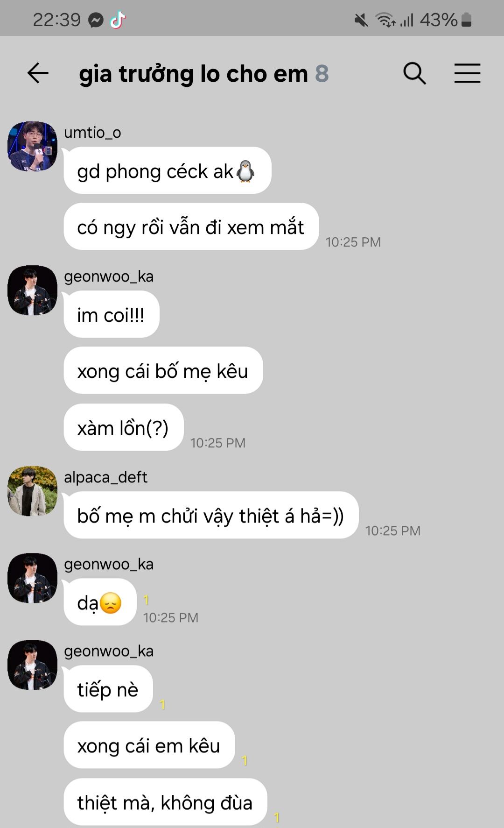The image size is (504, 828).
Task: Open alpaca_deft's avatar
Action: (32, 491)
